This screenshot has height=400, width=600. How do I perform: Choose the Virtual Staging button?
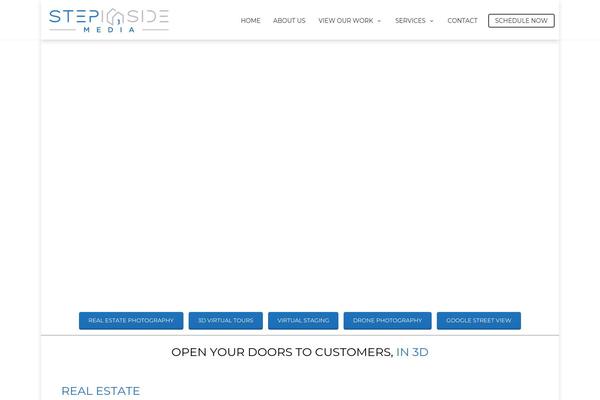click(x=303, y=320)
